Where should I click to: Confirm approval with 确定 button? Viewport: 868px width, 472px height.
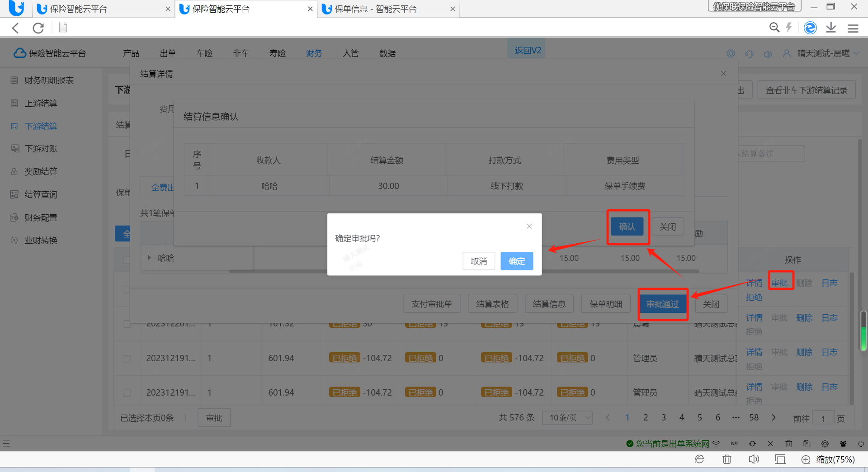click(x=517, y=261)
